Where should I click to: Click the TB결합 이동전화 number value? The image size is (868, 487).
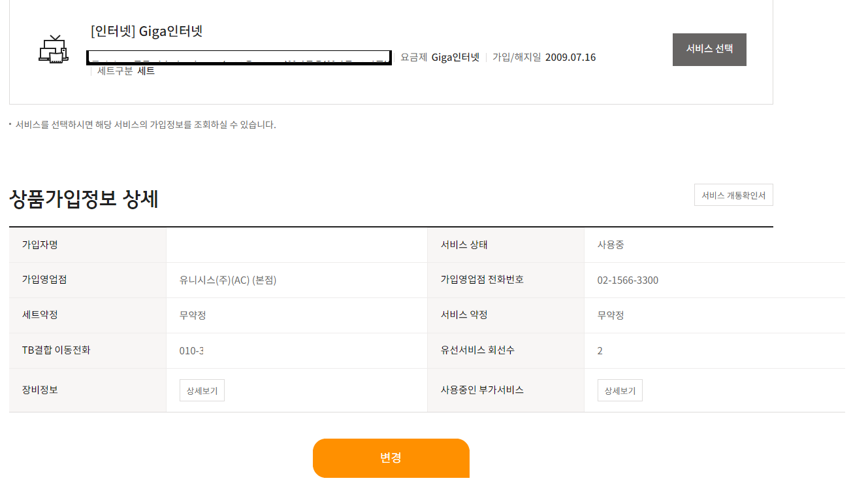[x=191, y=350]
